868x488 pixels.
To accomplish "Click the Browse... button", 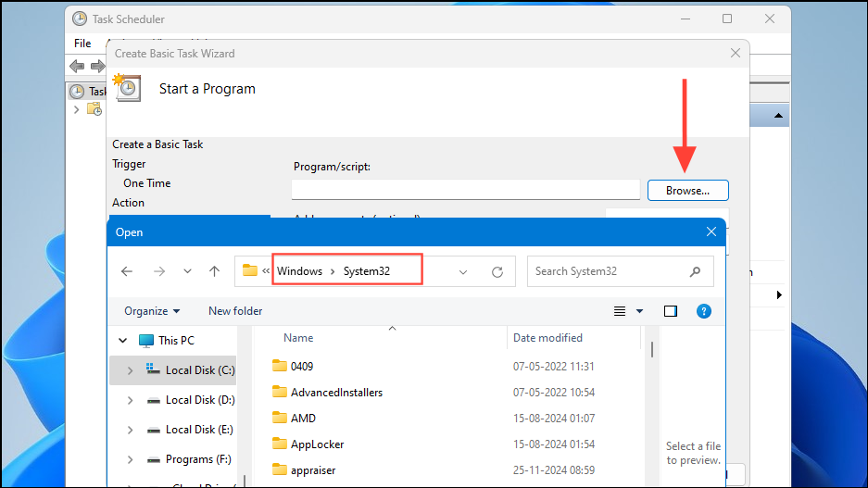I will click(687, 191).
